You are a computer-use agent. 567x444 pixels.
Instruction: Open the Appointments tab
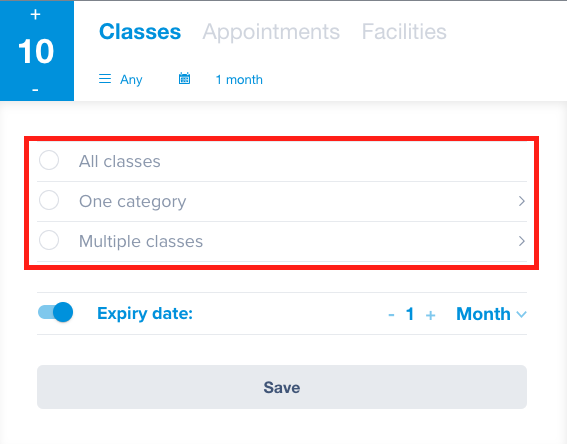[271, 32]
